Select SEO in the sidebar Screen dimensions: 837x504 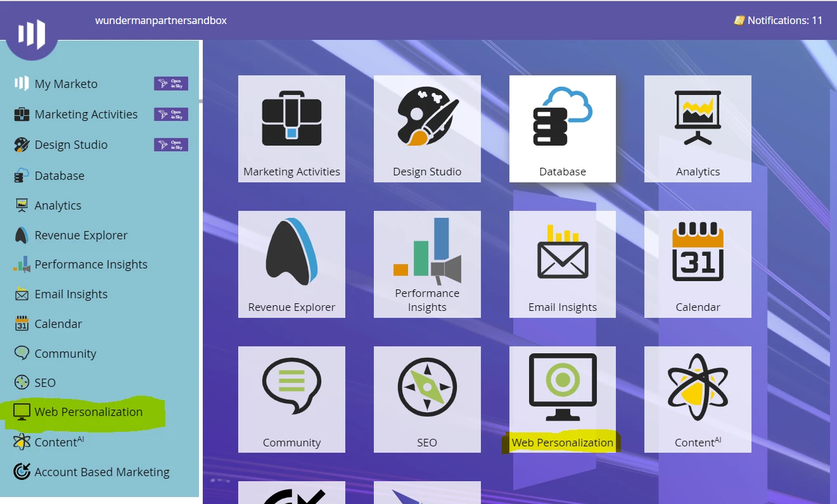[35, 382]
